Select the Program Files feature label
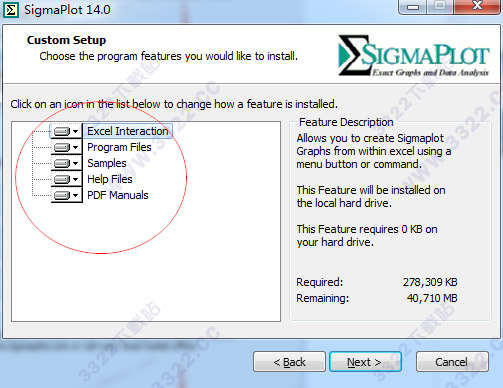This screenshot has height=388, width=503. coord(119,147)
